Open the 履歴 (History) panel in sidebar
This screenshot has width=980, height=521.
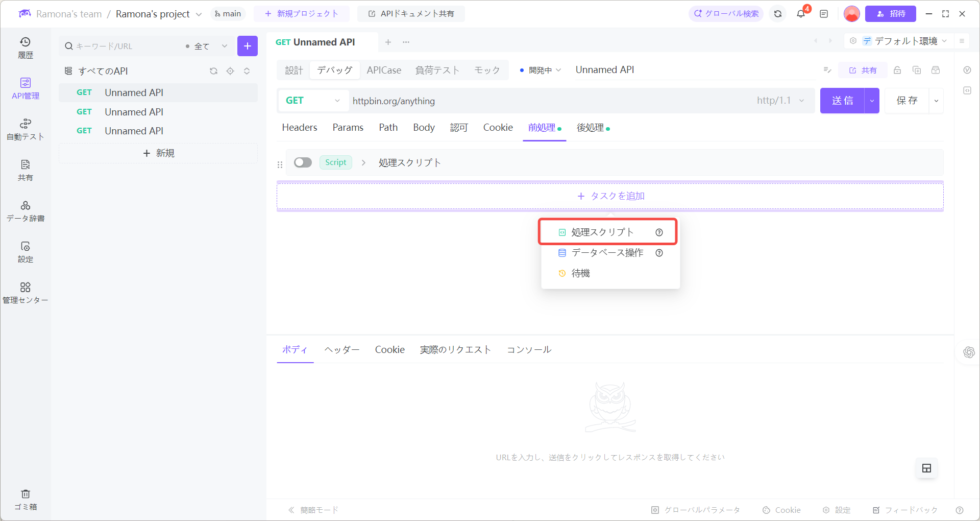26,47
